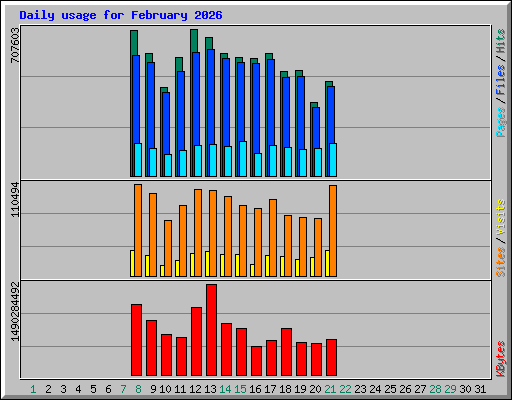512x400 pixels.
Task: Click day number 25 on the axis
Action: click(x=390, y=389)
